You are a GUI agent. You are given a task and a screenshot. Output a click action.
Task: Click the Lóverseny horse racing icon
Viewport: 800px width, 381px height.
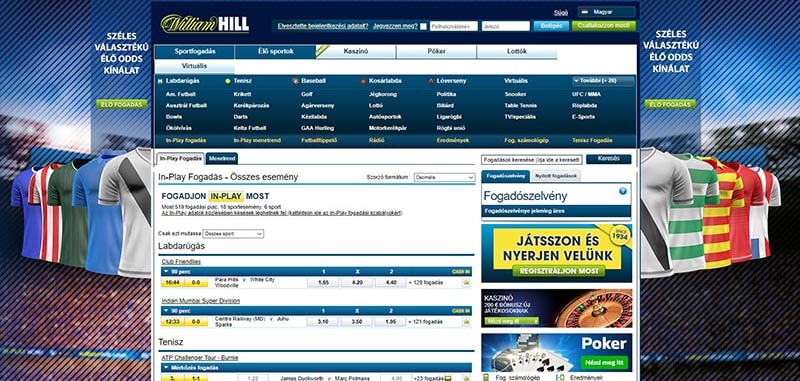pyautogui.click(x=431, y=81)
